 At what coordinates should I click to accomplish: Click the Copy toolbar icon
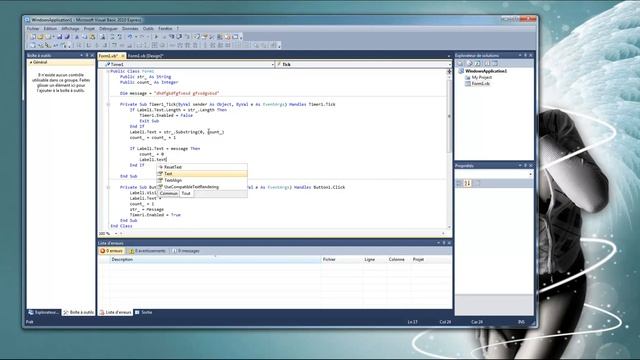[84, 37]
